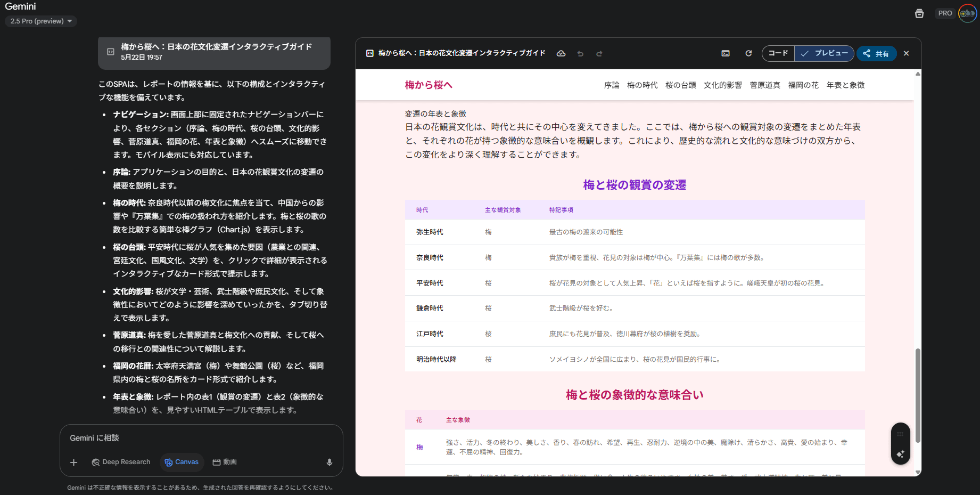Image resolution: width=980 pixels, height=495 pixels.
Task: Click the Canvas preview vertical scrollbar thumb
Action: (x=918, y=395)
